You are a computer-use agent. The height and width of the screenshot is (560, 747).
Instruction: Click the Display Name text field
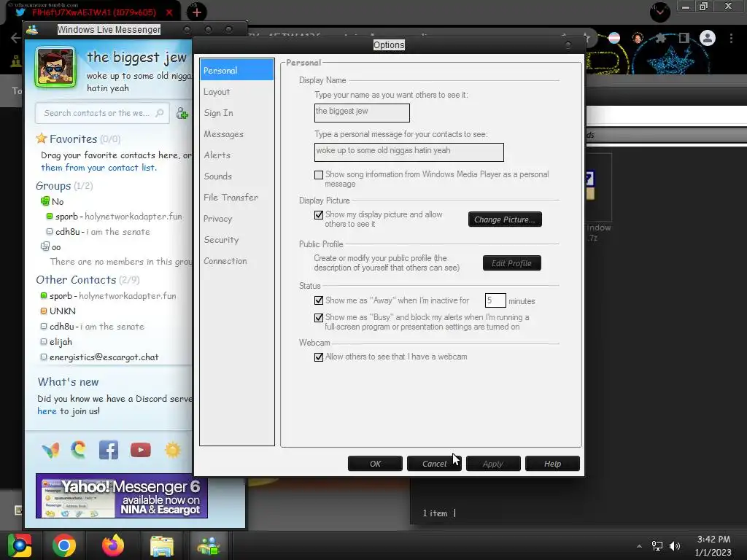point(362,113)
